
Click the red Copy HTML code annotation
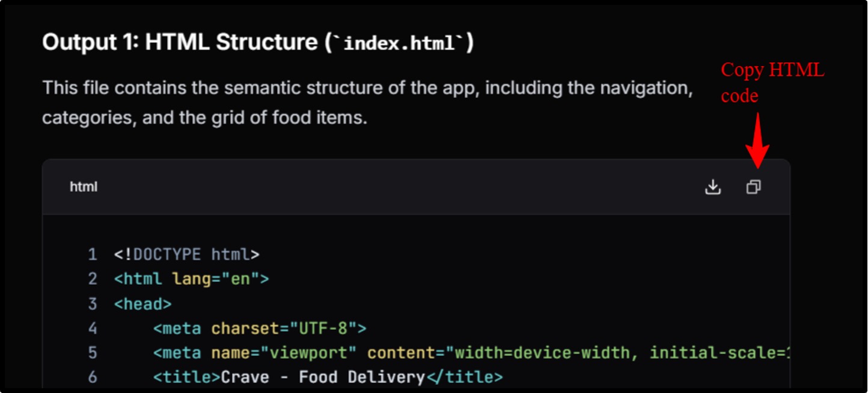pyautogui.click(x=773, y=82)
